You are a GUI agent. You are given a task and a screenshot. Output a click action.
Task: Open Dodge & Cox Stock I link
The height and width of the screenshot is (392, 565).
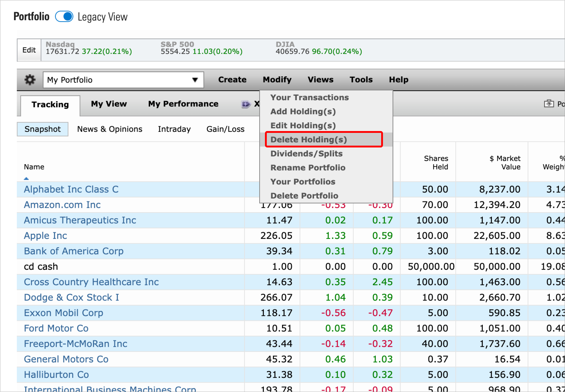coord(72,297)
